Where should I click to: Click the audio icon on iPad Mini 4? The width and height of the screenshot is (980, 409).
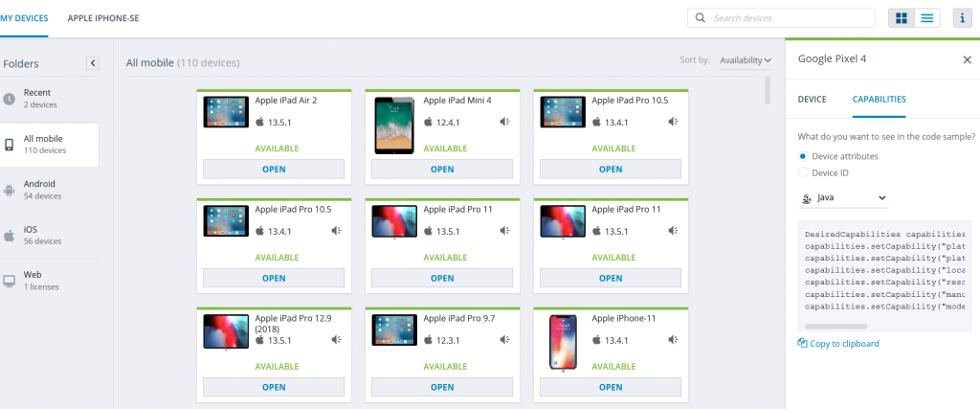504,122
